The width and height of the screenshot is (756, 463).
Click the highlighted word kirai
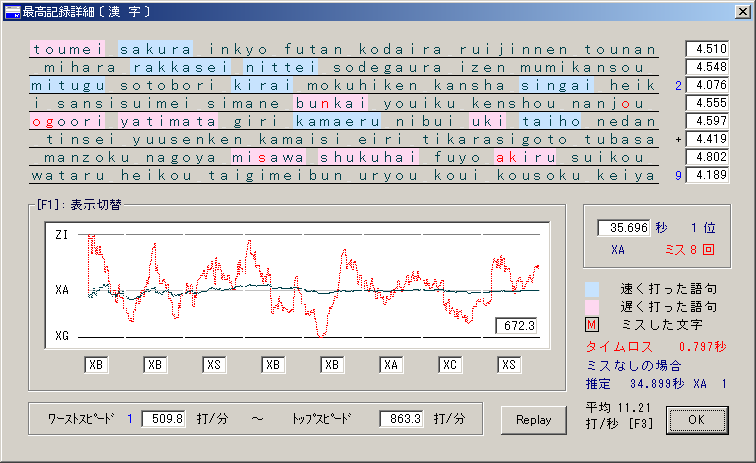coord(262,85)
